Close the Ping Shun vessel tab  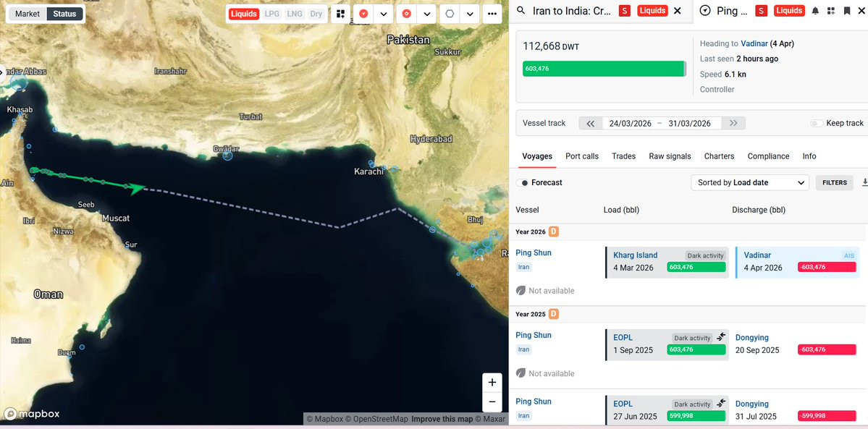[862, 11]
